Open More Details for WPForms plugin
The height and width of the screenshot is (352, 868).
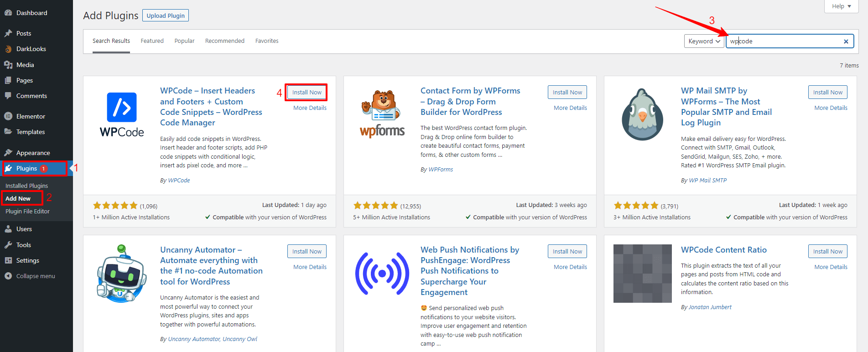click(571, 108)
